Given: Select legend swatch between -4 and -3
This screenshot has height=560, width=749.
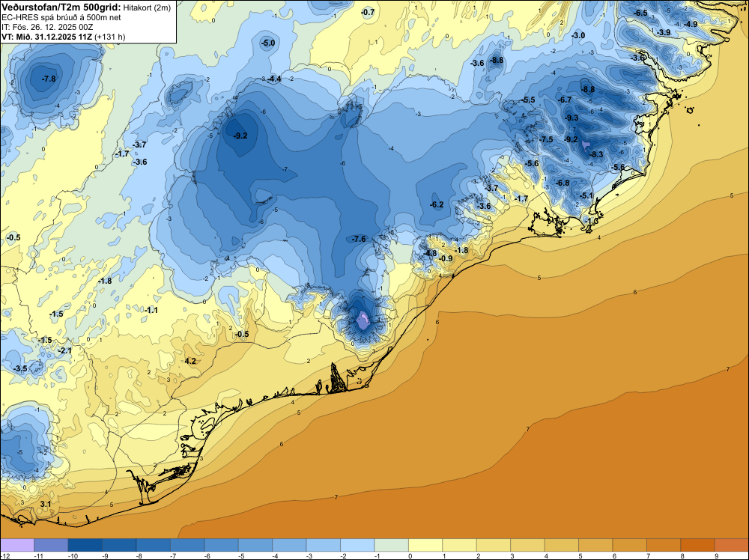Looking at the screenshot, I should 289,545.
